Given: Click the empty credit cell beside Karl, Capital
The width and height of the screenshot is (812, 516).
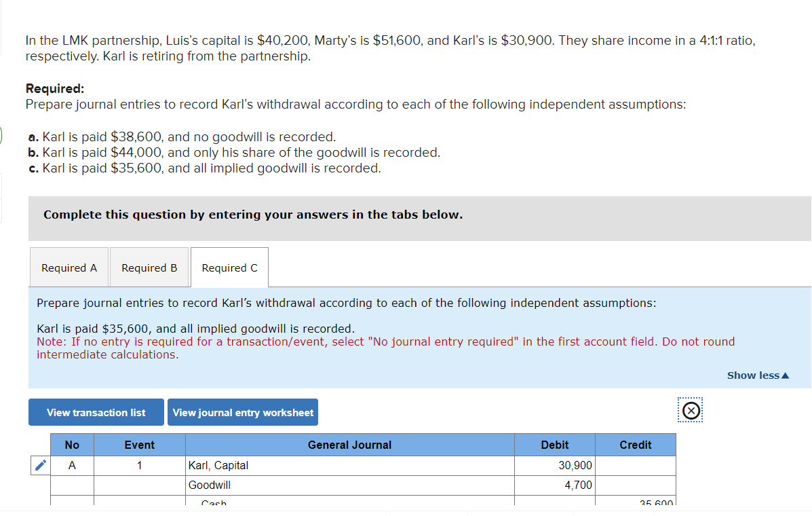Looking at the screenshot, I should (x=635, y=465).
